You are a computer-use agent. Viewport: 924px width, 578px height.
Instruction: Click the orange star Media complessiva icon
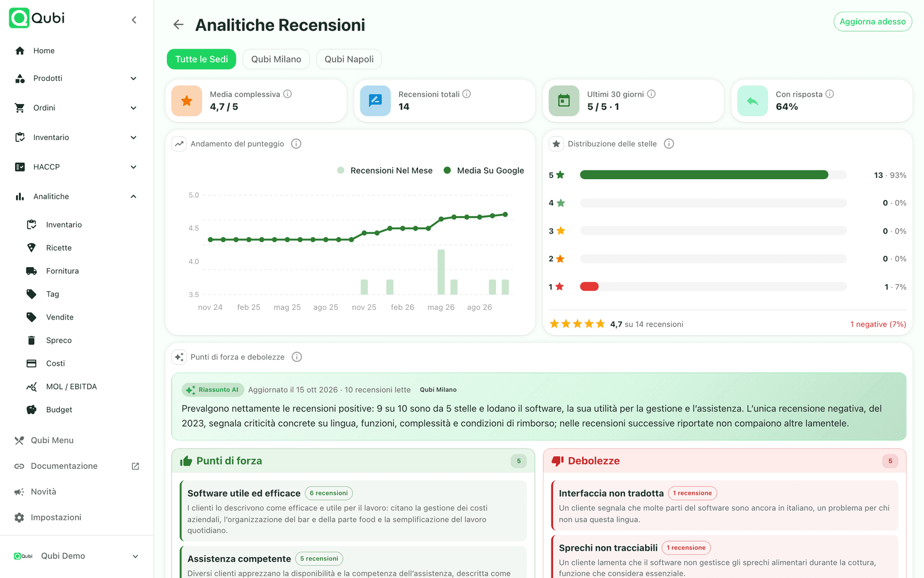point(187,101)
